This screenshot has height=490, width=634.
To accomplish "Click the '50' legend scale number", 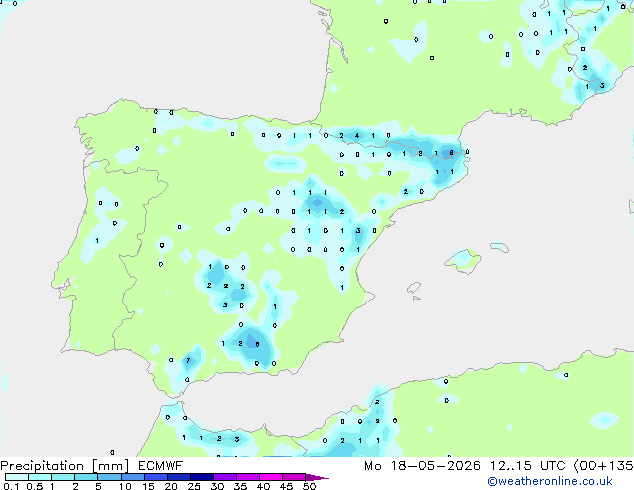I will [x=309, y=486].
